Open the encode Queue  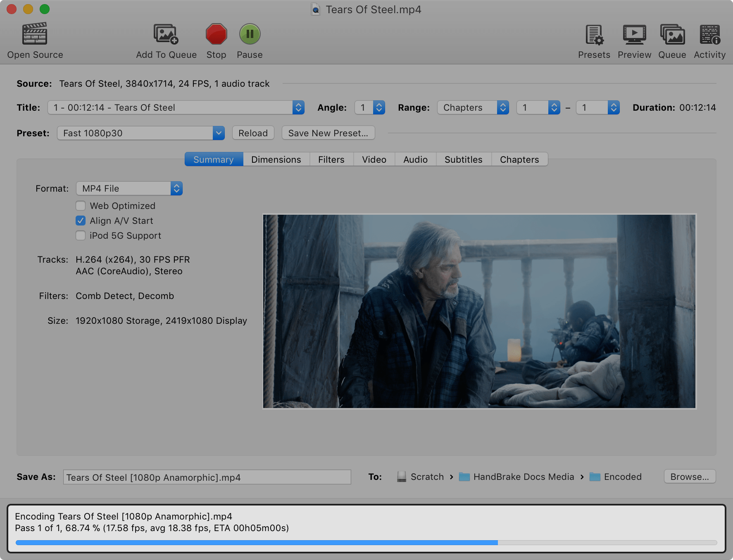click(672, 39)
